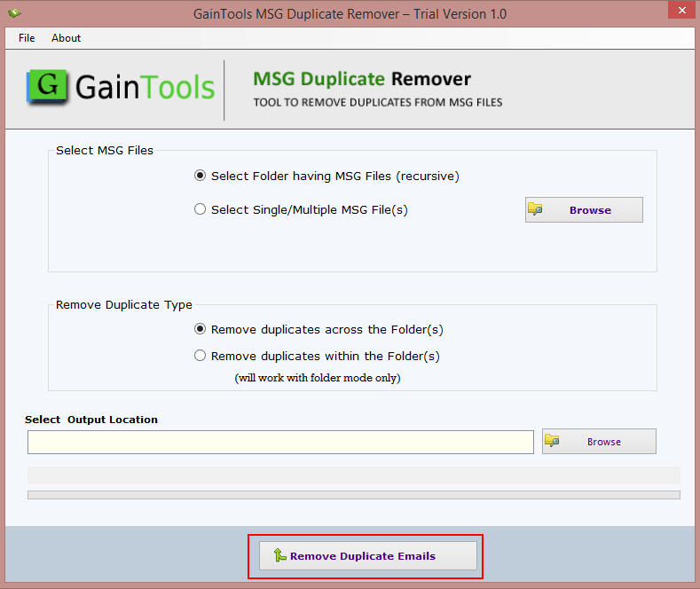Click Browse button in Select MSG Files

(x=584, y=209)
